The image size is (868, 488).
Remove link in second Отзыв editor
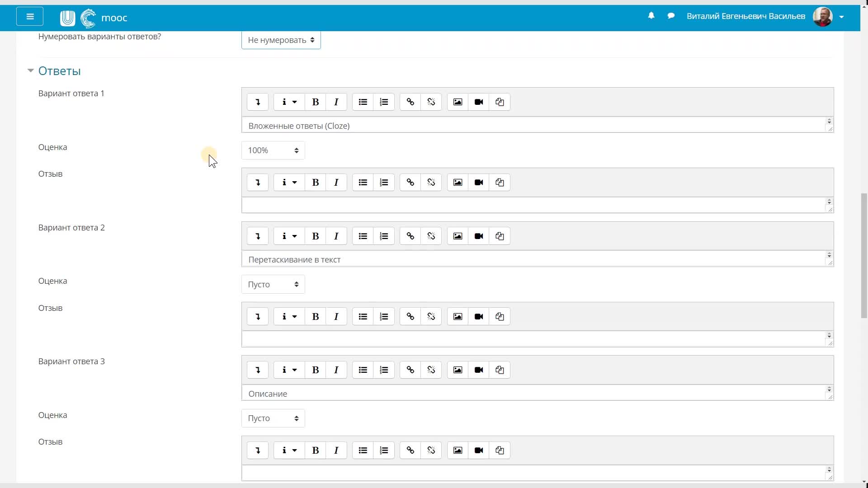(431, 317)
